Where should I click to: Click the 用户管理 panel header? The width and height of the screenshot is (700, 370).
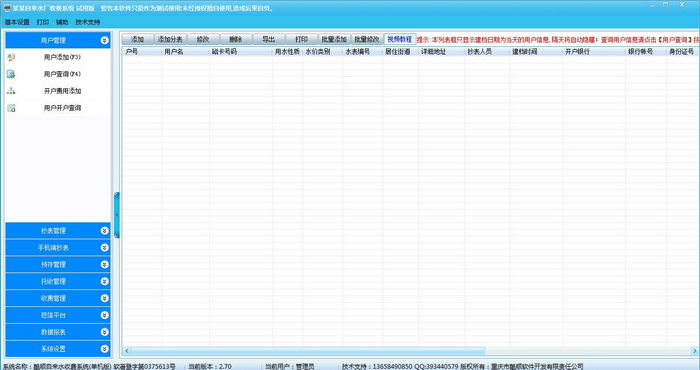58,40
